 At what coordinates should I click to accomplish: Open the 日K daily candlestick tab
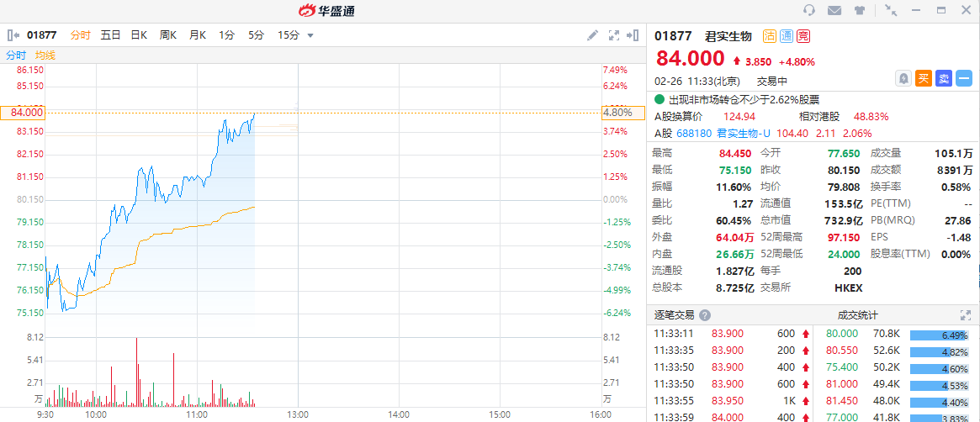click(139, 35)
